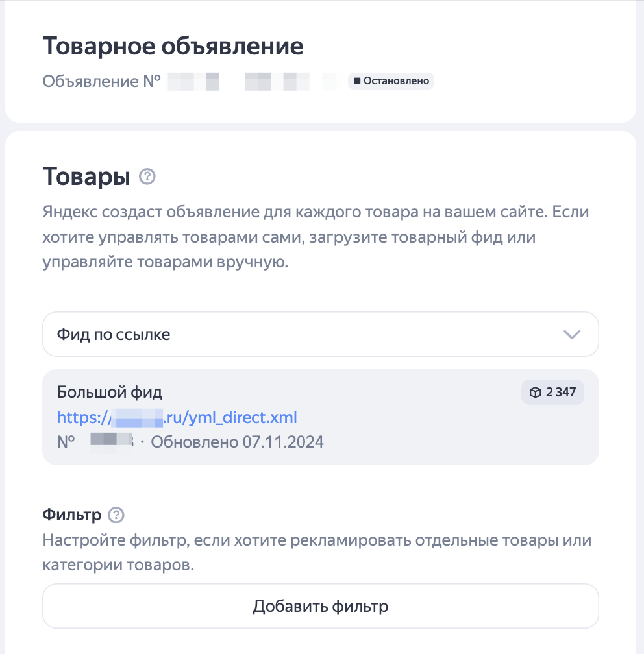Click the square stop icon in Остановлено badge

pyautogui.click(x=357, y=80)
